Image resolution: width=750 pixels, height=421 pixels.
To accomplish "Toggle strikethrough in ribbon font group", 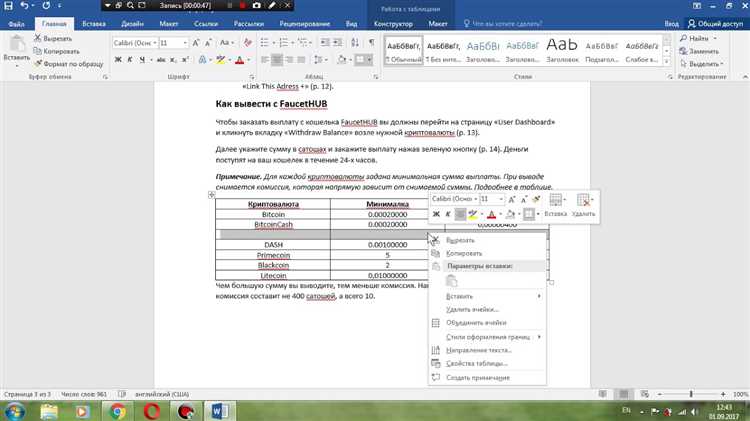I will 161,60.
